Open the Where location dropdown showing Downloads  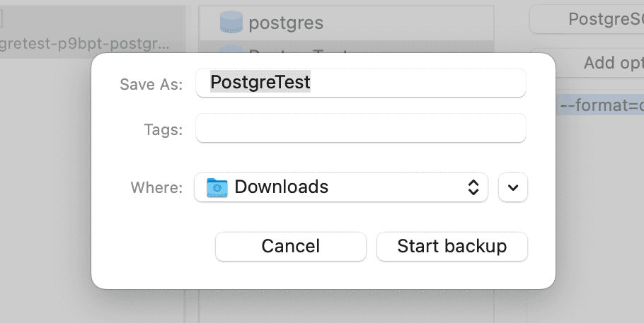pyautogui.click(x=340, y=187)
